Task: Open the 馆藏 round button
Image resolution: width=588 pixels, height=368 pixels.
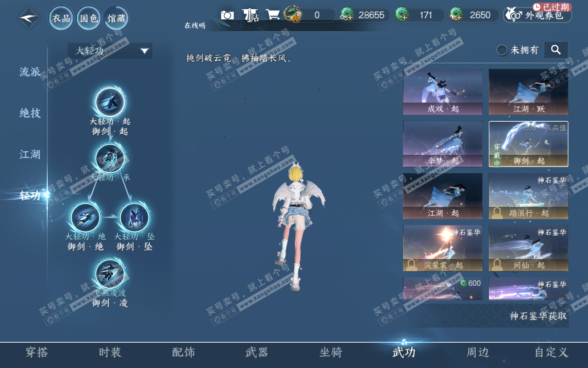Action: (116, 18)
